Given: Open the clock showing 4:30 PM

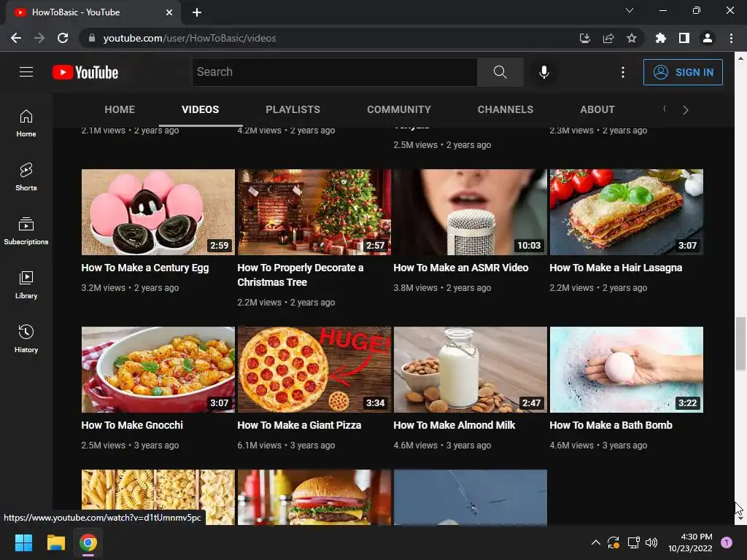Looking at the screenshot, I should coord(690,542).
